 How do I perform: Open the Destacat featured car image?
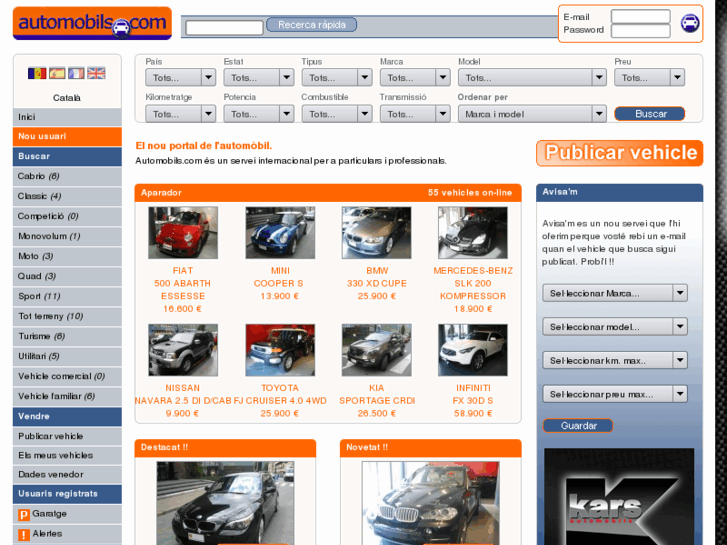[x=225, y=503]
